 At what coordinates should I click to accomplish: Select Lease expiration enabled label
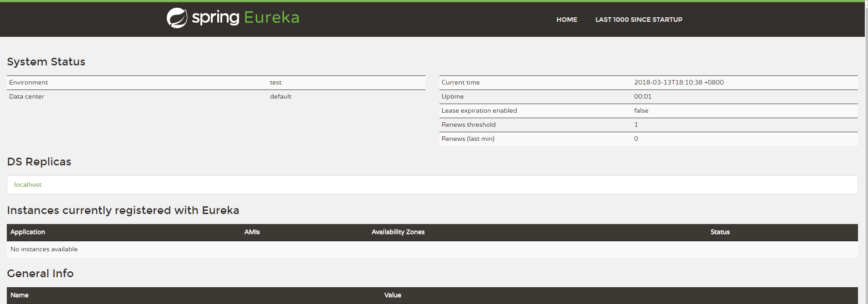tap(479, 110)
